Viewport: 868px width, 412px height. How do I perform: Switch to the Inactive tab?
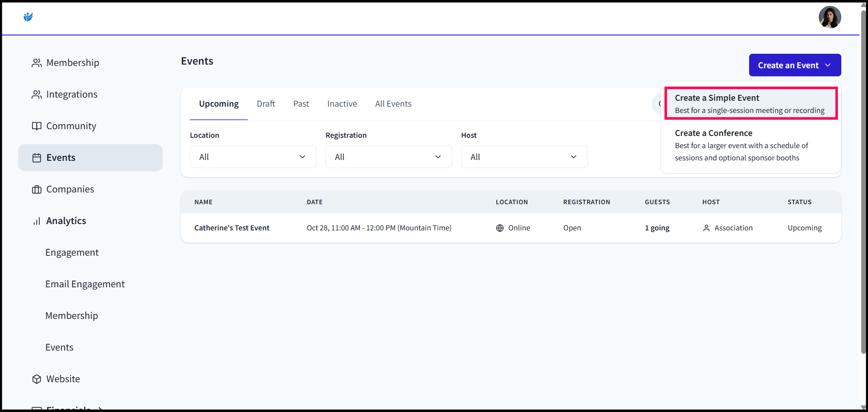point(342,104)
